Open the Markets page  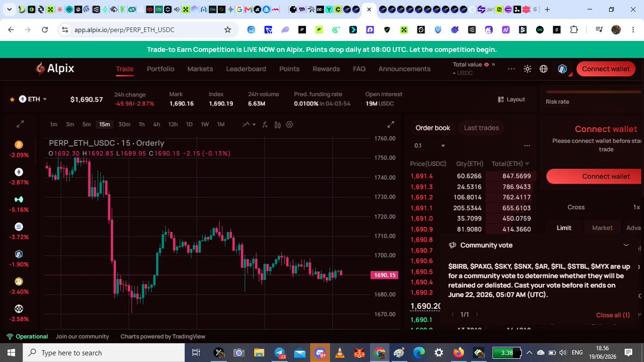coord(200,69)
